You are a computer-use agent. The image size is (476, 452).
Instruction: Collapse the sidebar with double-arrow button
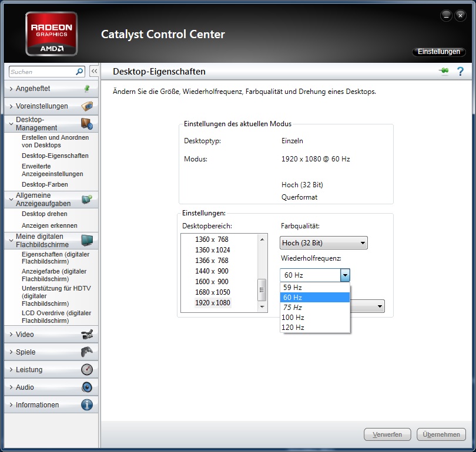pyautogui.click(x=94, y=72)
